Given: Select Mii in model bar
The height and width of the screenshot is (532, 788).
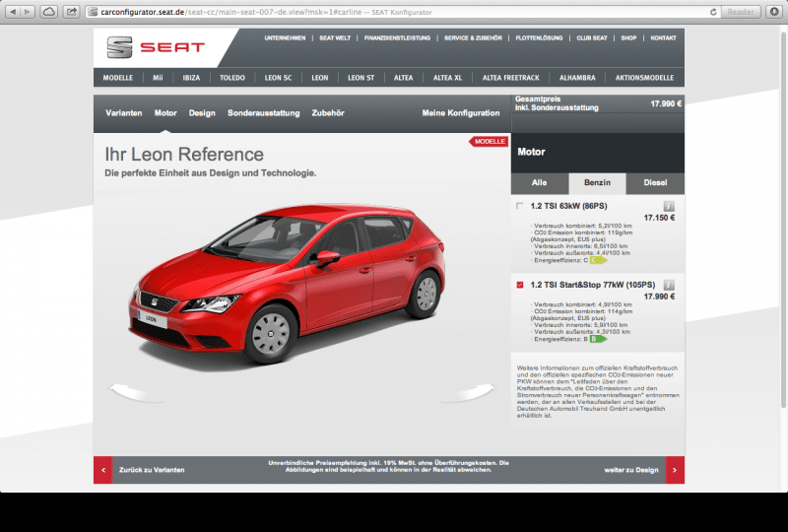Looking at the screenshot, I should [158, 78].
